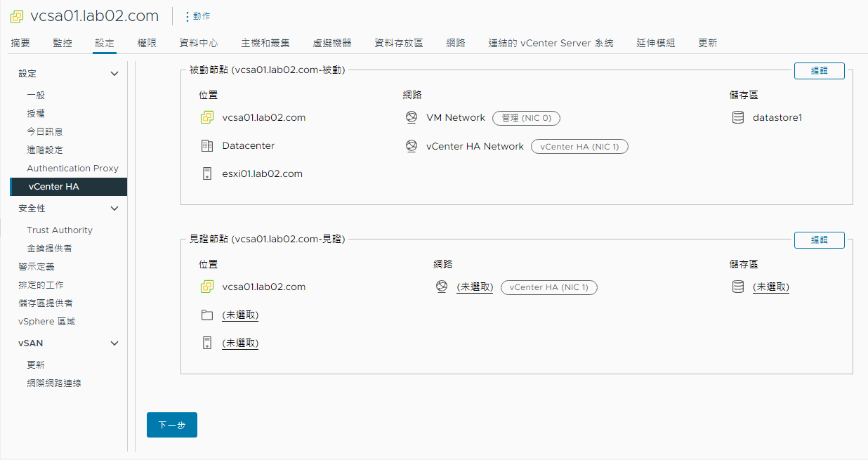Click the vCenter HA Network globe icon
The height and width of the screenshot is (460, 868).
412,146
